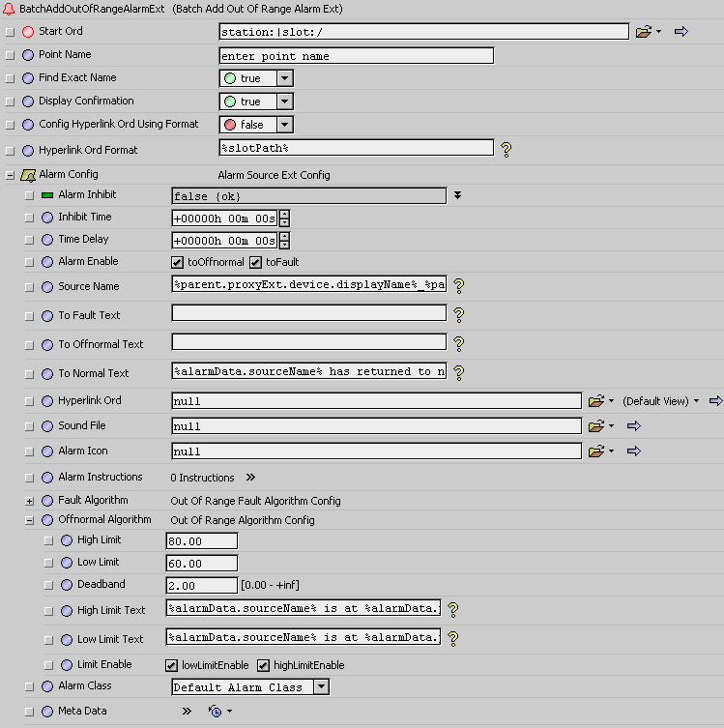724x728 pixels.
Task: Click the Point Name text field
Action: (x=356, y=56)
